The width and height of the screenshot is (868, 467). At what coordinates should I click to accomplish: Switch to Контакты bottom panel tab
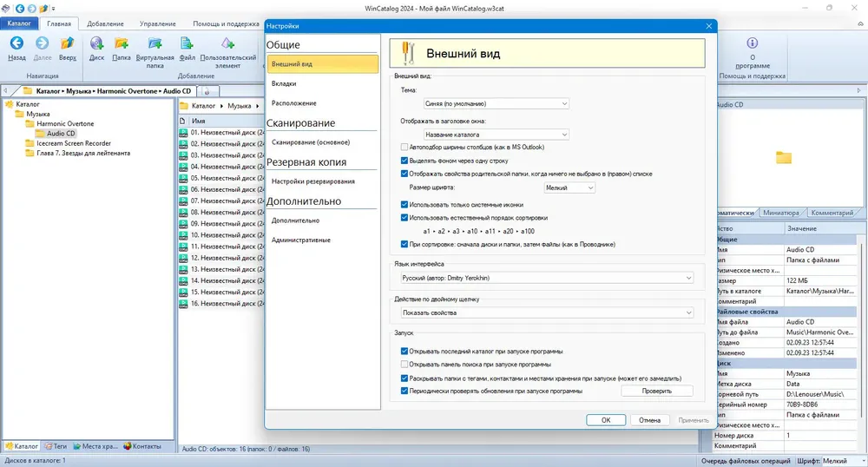pyautogui.click(x=142, y=446)
